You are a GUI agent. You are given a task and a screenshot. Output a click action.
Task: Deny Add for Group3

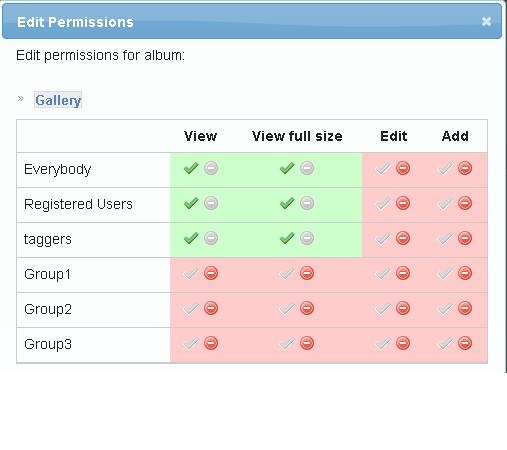click(465, 343)
